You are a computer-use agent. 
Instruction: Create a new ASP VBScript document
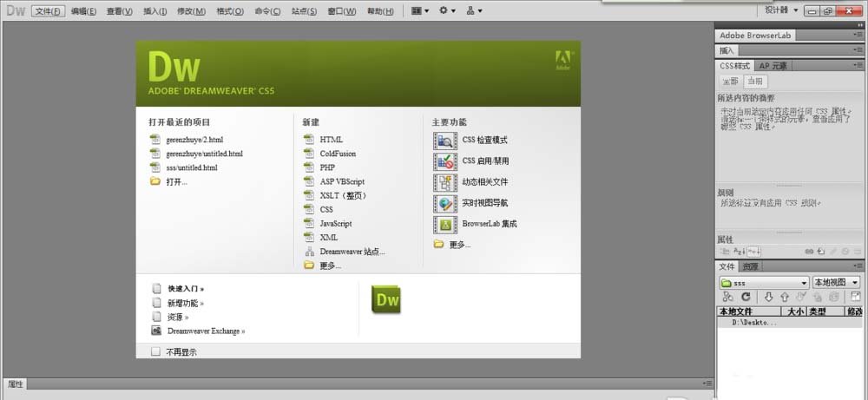pyautogui.click(x=342, y=181)
